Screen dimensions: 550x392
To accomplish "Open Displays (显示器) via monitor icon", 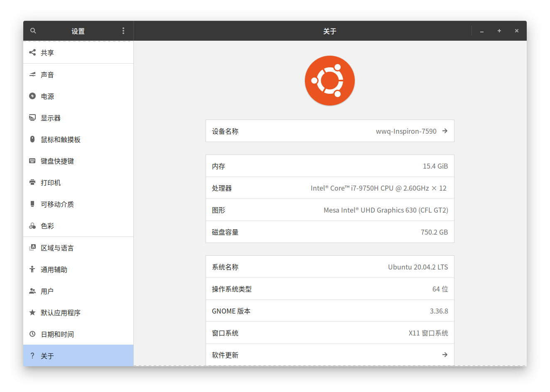I will [x=32, y=118].
